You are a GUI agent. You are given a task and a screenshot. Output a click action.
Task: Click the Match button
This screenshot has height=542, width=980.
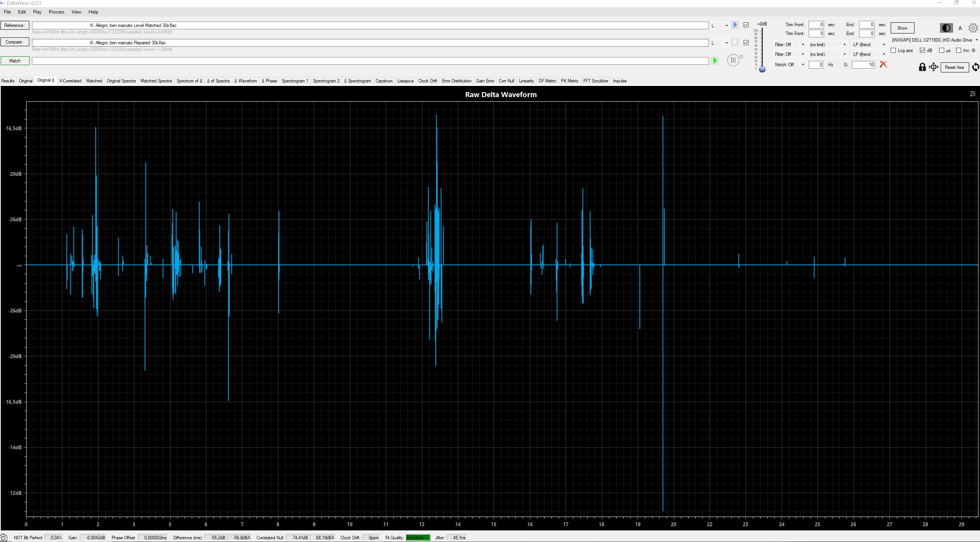pyautogui.click(x=15, y=61)
